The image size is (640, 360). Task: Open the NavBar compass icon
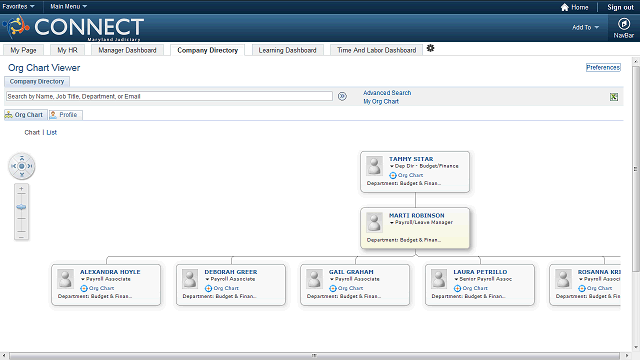623,24
